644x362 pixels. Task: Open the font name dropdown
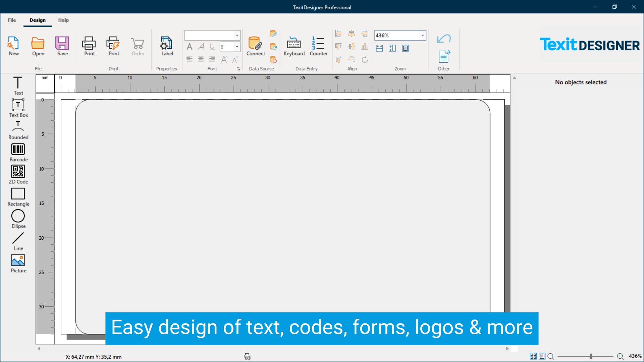237,35
